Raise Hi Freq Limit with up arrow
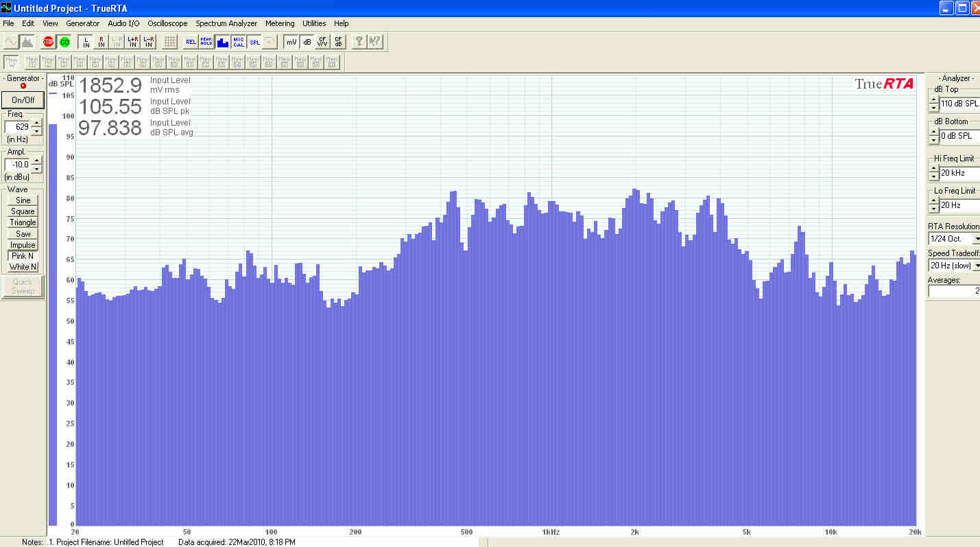980x547 pixels. click(933, 169)
